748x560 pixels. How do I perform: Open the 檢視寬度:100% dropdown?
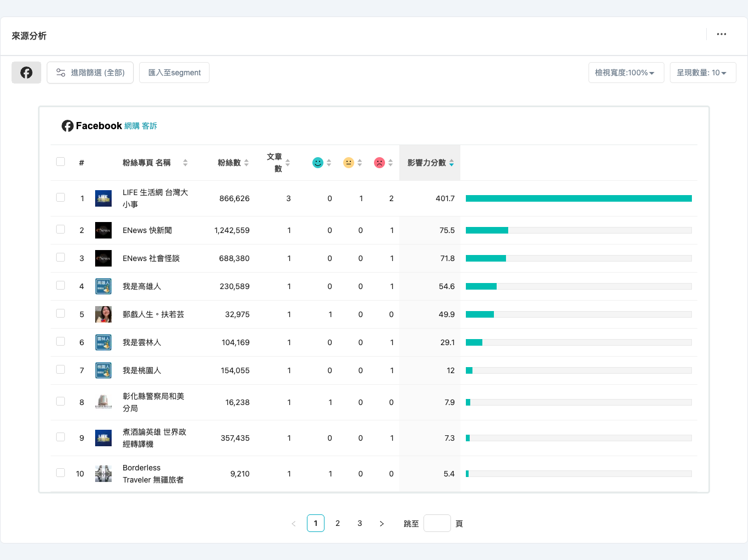click(626, 73)
